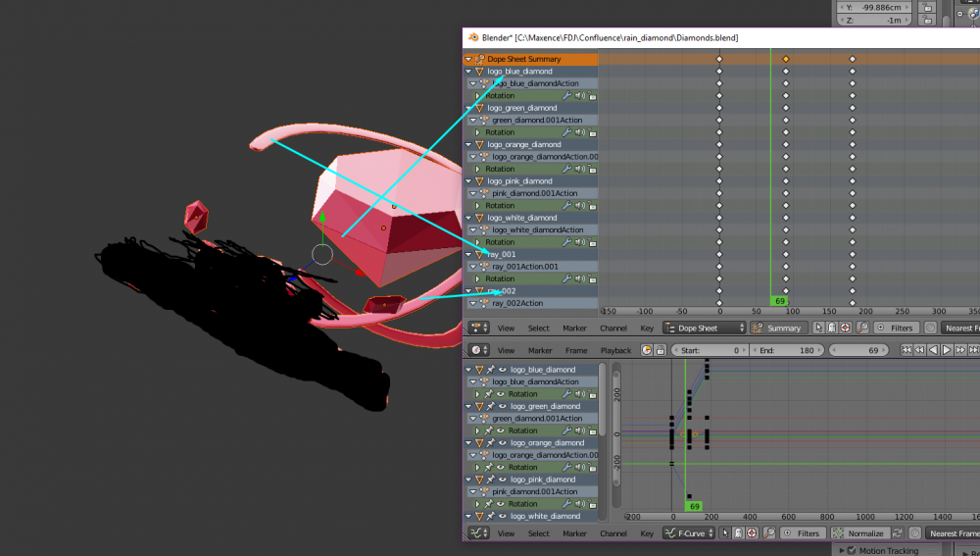Click the wrench icon on logo_blue_diamond Rotation
980x556 pixels.
[566, 96]
